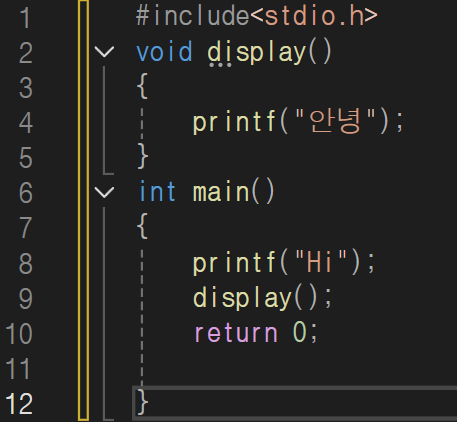Click the printf call on line 4
Screen dimensions: 457x422
234,122
